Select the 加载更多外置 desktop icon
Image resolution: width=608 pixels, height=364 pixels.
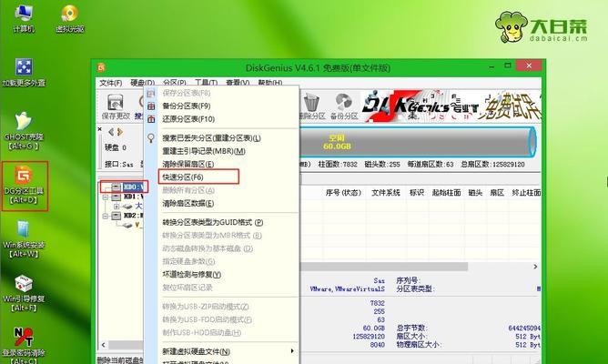(24, 72)
